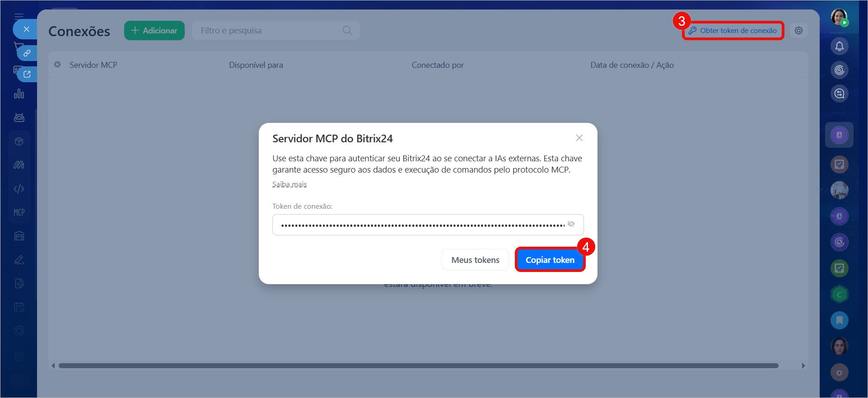Open page in new window icon
868x398 pixels.
(27, 74)
